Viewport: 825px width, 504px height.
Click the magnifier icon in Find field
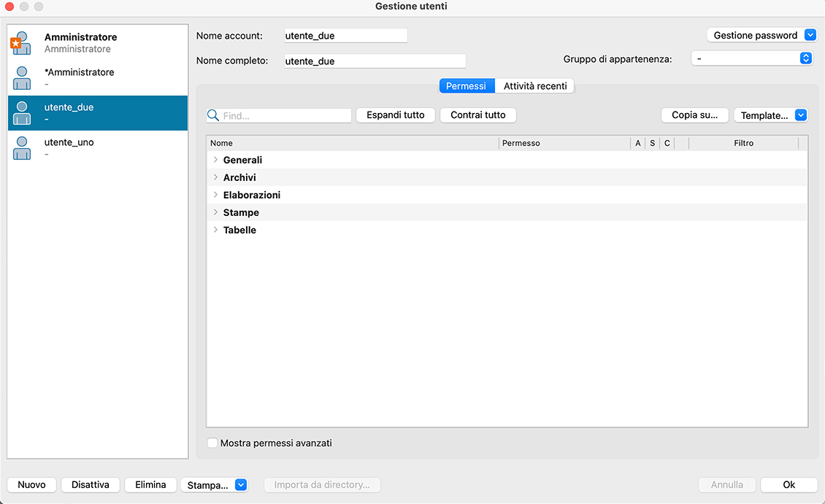point(214,115)
